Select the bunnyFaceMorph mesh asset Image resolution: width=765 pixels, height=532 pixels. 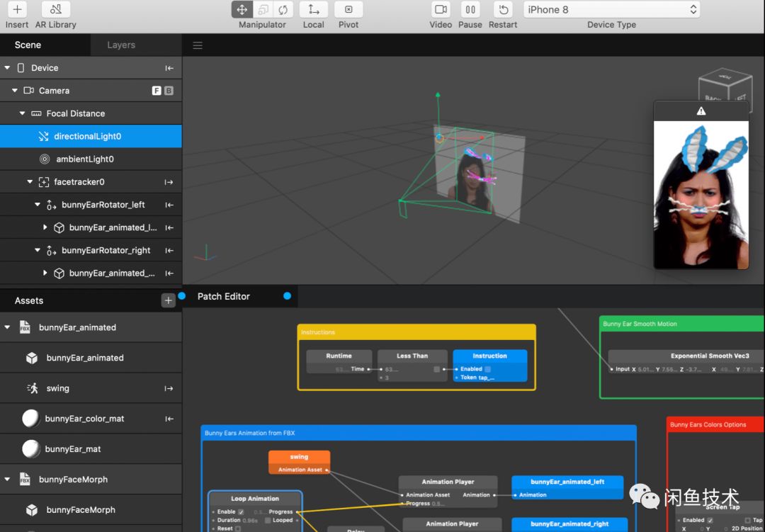click(91, 509)
